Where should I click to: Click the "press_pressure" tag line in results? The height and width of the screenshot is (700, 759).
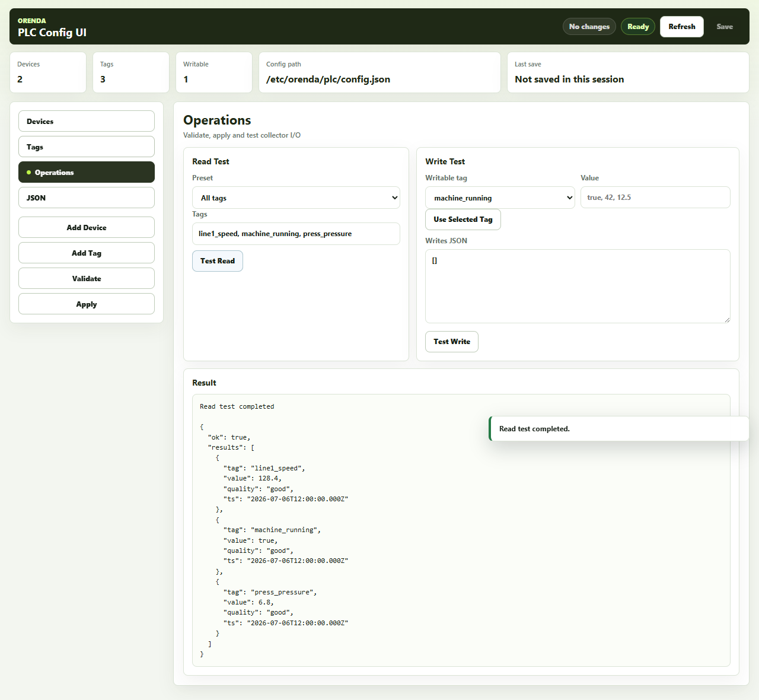[x=270, y=593]
